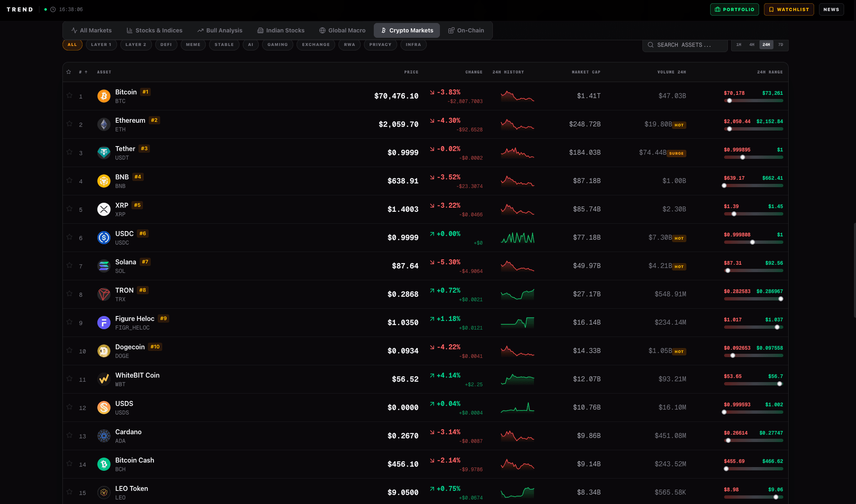Screen dimensions: 856x504
Task: Click the HOT badge next to Ethereum volume
Action: [x=679, y=125]
